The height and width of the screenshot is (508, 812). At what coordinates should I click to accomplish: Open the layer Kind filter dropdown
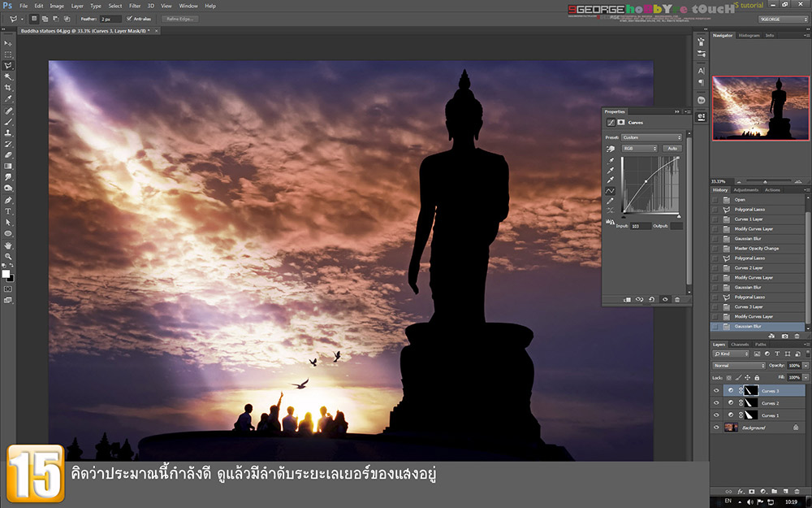tap(731, 354)
